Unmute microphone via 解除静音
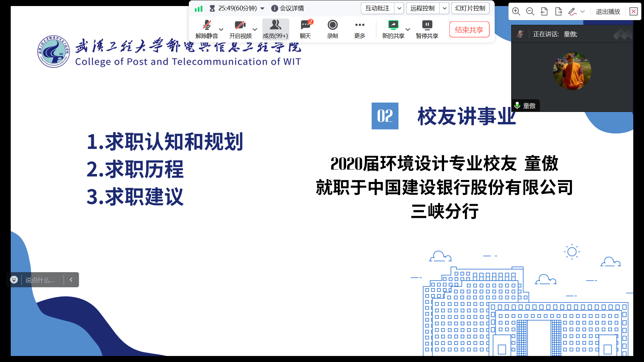 (x=207, y=29)
